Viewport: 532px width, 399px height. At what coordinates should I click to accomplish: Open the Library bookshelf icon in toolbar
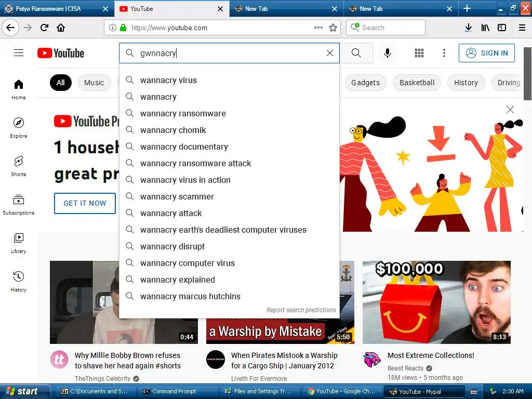tap(485, 28)
